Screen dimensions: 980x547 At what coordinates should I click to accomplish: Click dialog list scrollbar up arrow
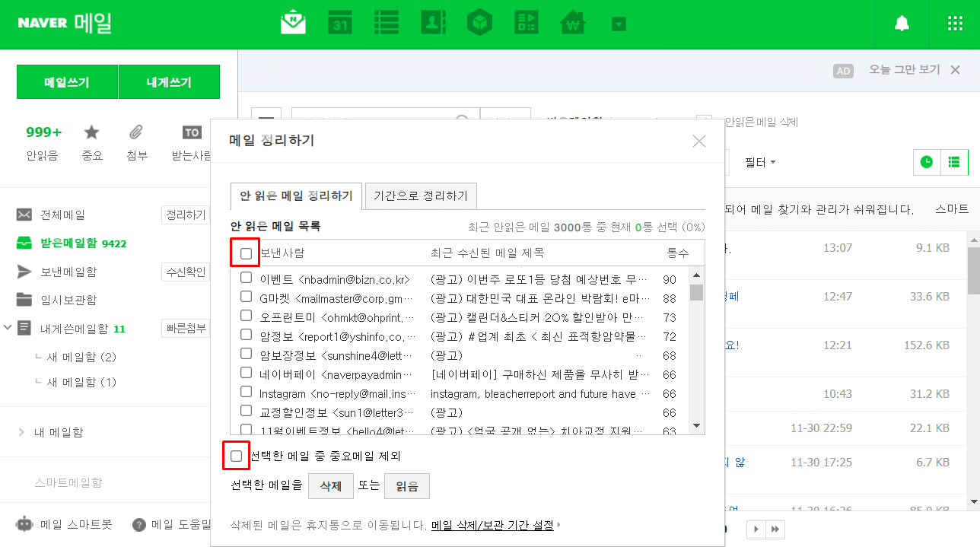tap(696, 274)
